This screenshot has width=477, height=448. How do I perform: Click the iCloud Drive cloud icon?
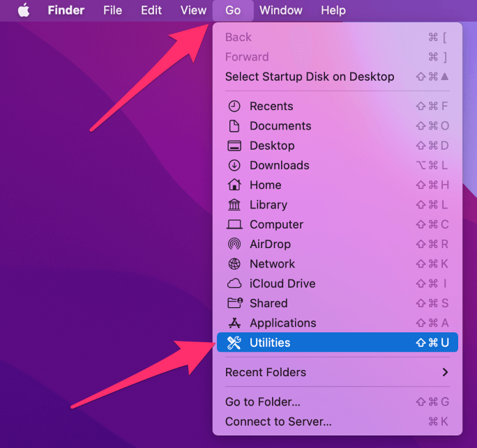(234, 284)
